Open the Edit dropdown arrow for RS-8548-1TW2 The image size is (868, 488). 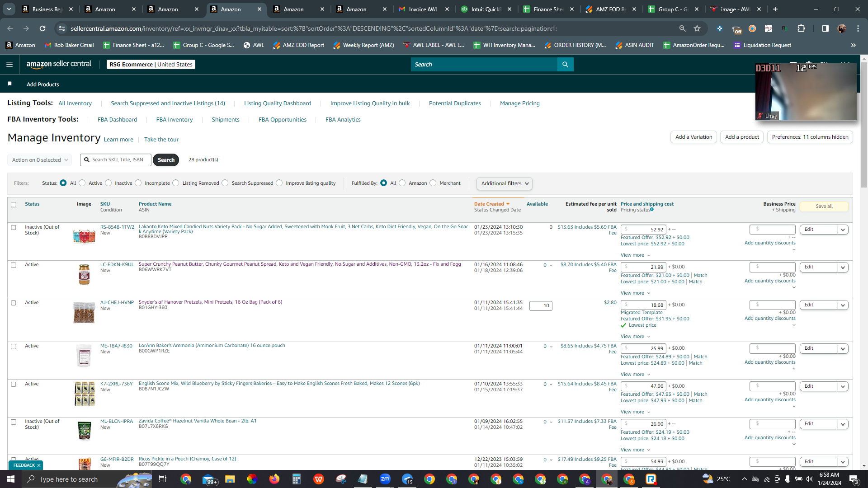pos(843,230)
